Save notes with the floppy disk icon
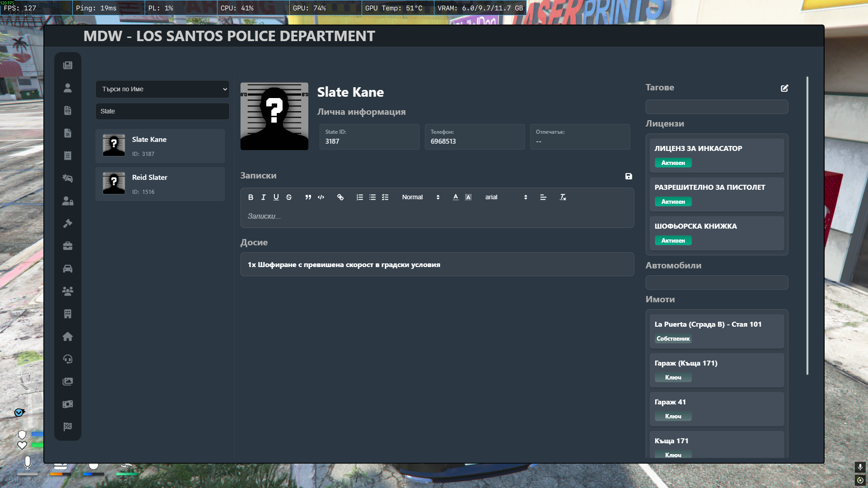Image resolution: width=868 pixels, height=488 pixels. pos(628,176)
